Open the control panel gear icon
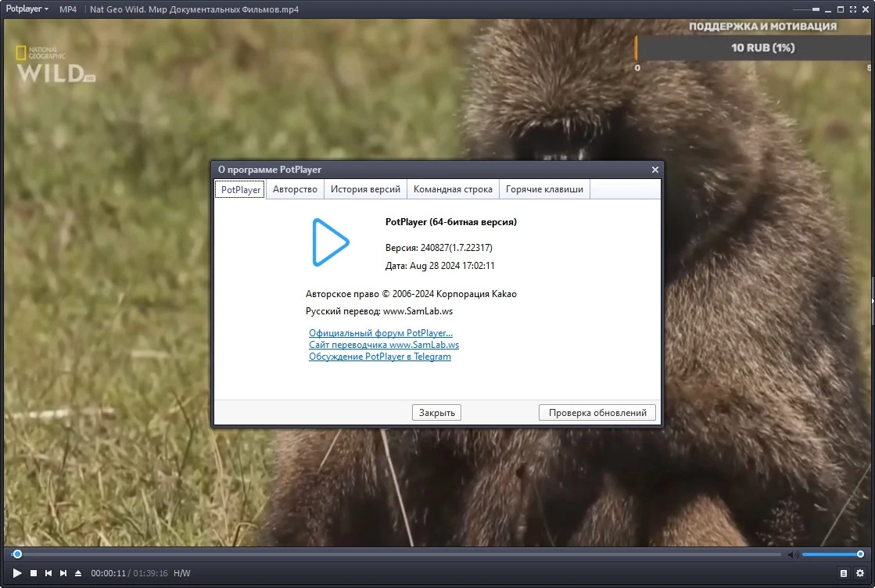This screenshot has width=875, height=588. point(860,573)
